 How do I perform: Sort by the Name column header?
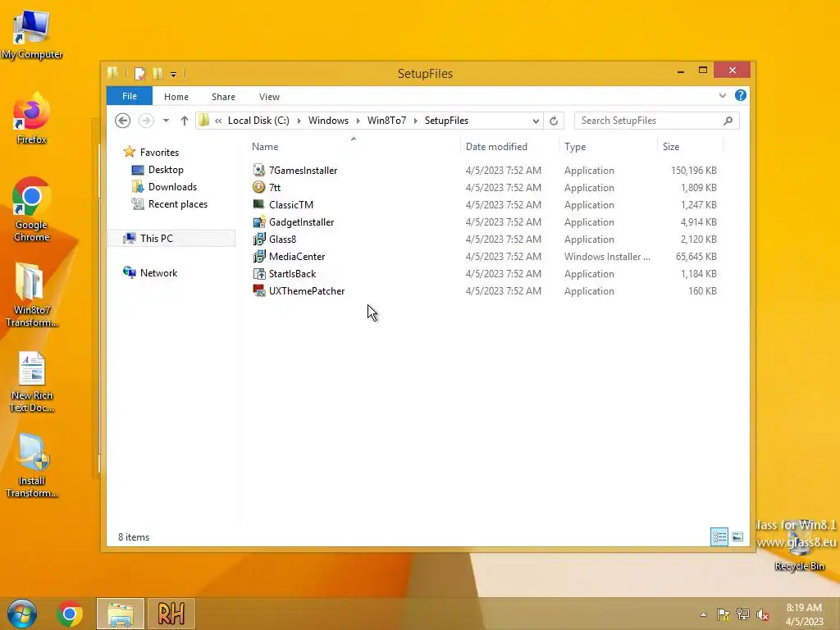pos(353,147)
